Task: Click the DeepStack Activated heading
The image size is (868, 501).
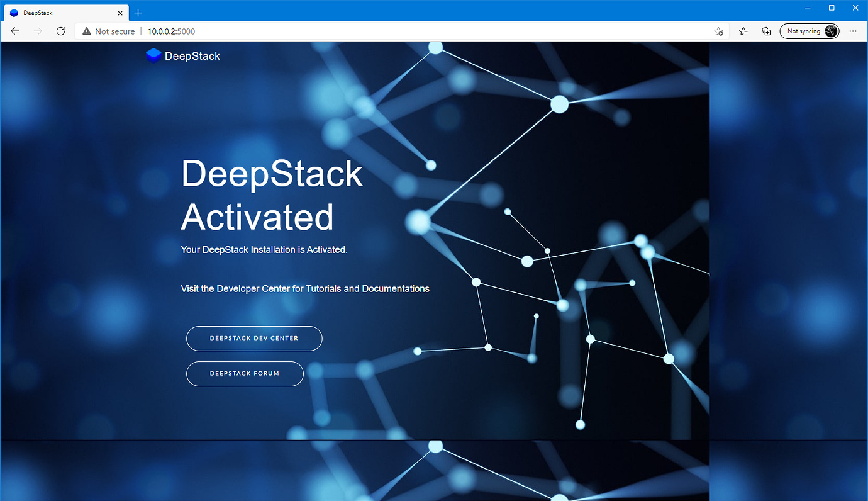Action: pyautogui.click(x=272, y=195)
